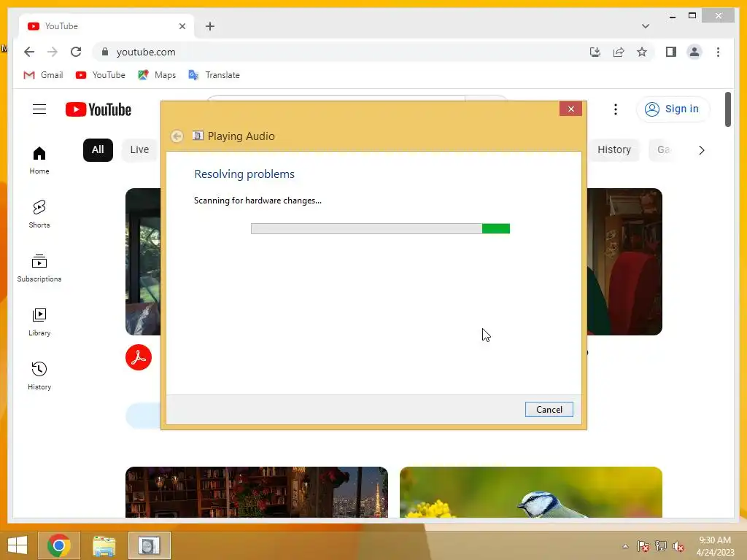Expand the tab search dropdown
The height and width of the screenshot is (560, 747).
646,26
